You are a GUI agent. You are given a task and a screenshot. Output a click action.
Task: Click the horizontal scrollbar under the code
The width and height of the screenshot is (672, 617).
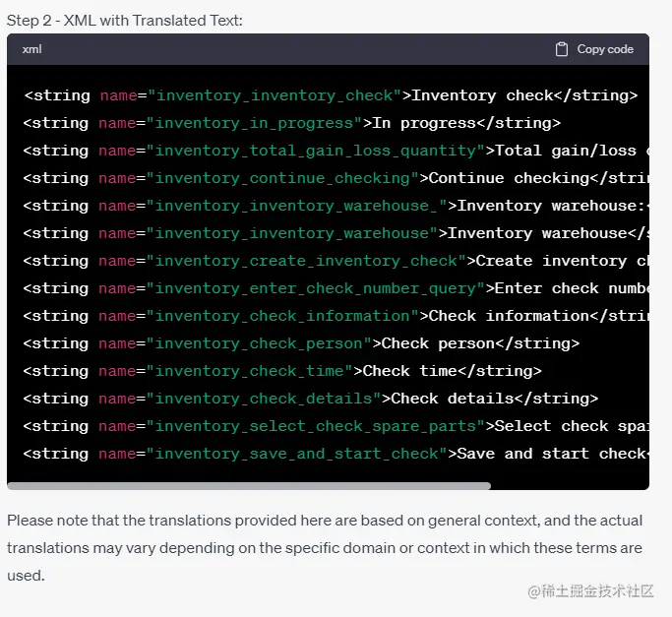[249, 486]
